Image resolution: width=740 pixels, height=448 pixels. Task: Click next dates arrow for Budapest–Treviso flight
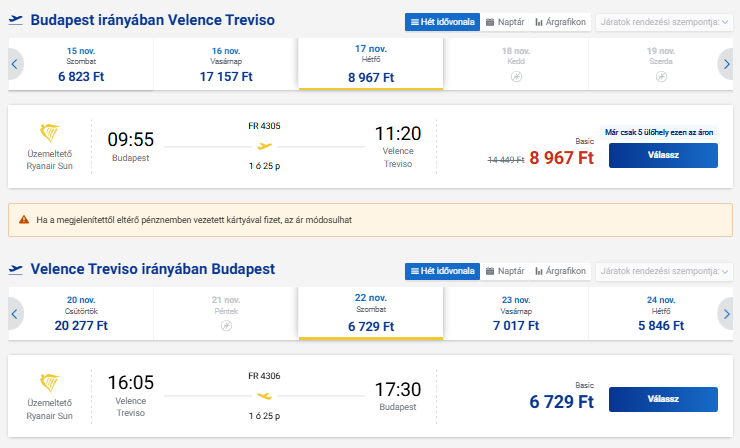pos(726,65)
